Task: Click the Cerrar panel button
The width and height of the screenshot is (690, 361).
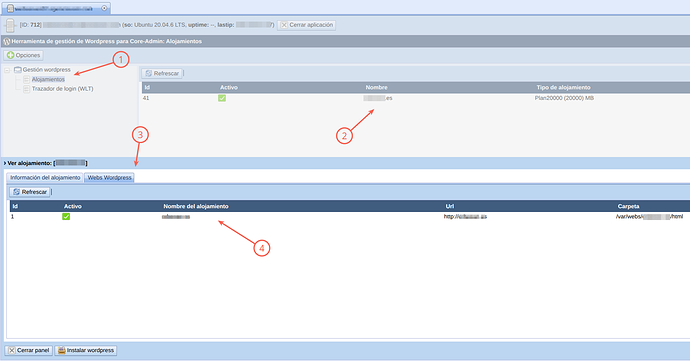Action: coord(29,350)
